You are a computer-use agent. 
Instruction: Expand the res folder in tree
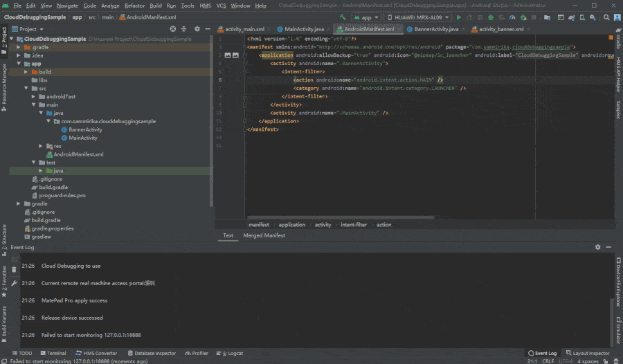click(40, 146)
